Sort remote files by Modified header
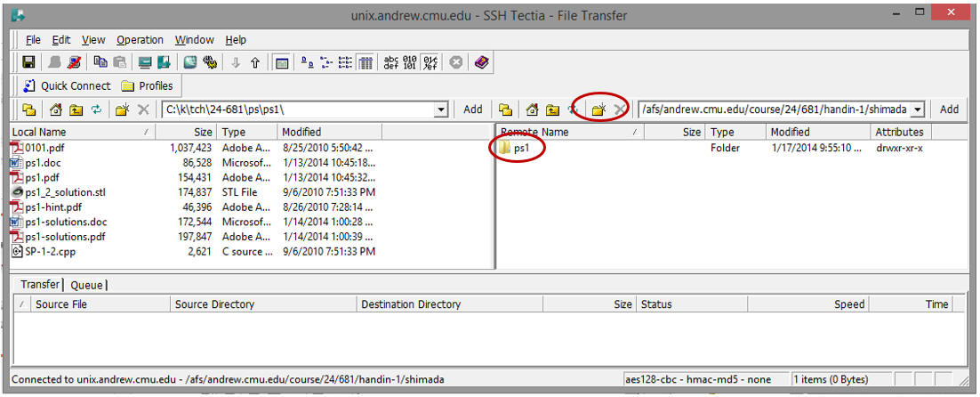The image size is (980, 397). 817,132
